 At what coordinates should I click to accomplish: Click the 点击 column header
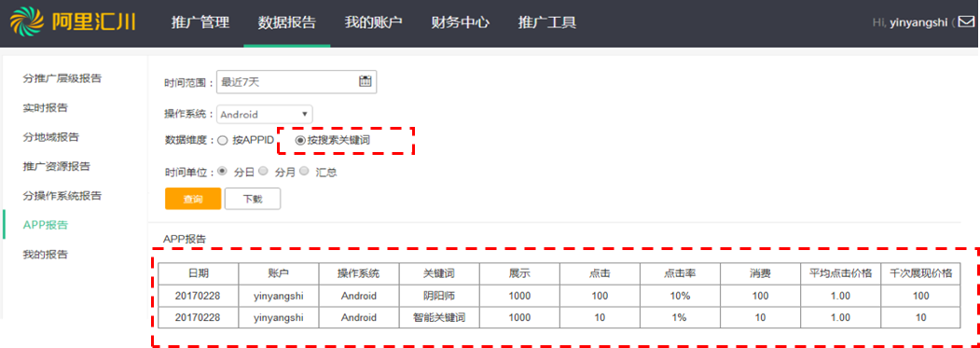pyautogui.click(x=600, y=273)
